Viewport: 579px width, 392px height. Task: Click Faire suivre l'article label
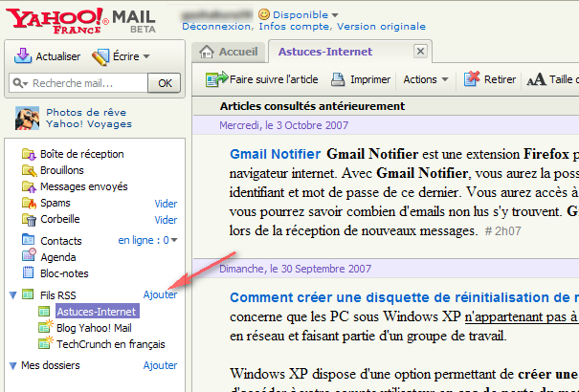[x=274, y=79]
